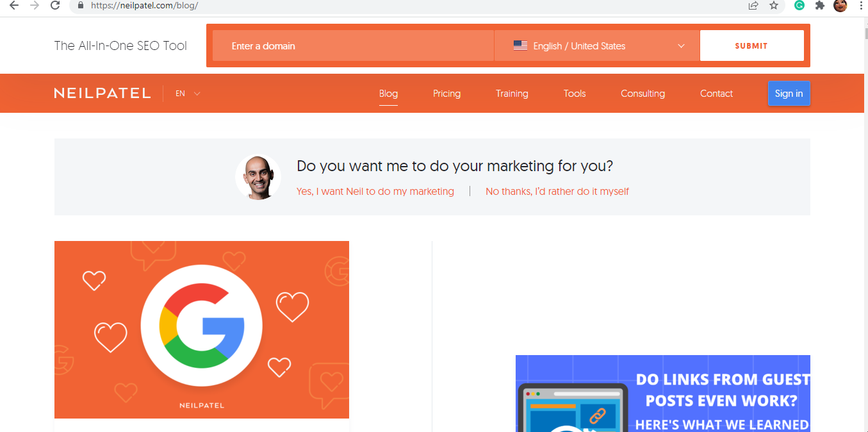Click the share page icon

pos(753,5)
